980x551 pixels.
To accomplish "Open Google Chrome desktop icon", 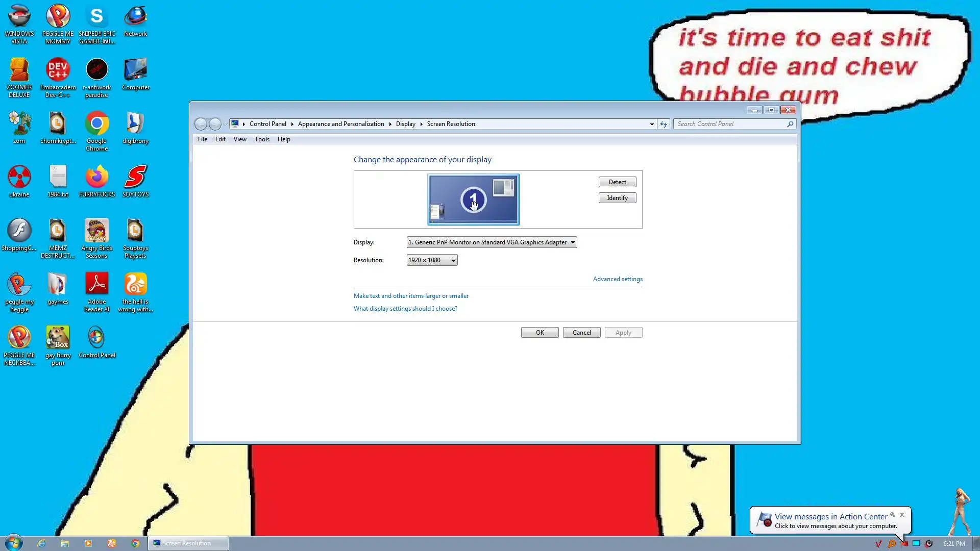I will (96, 124).
